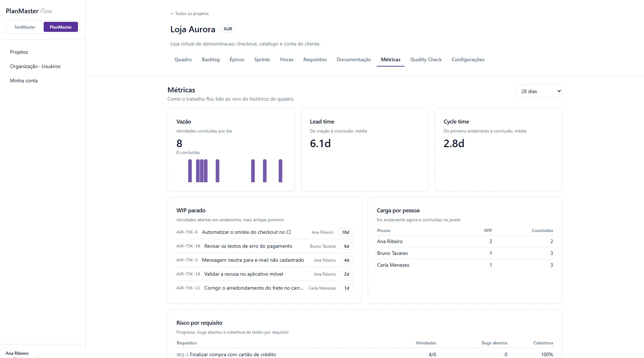Click Bruno Tavares in Carga por pessoa
This screenshot has width=644, height=358.
point(465,253)
